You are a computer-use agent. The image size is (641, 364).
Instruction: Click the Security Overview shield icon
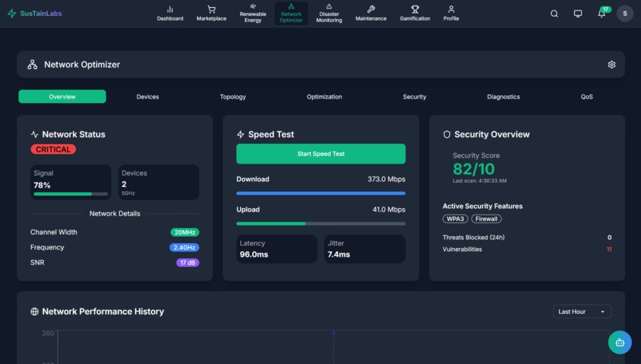coord(447,134)
